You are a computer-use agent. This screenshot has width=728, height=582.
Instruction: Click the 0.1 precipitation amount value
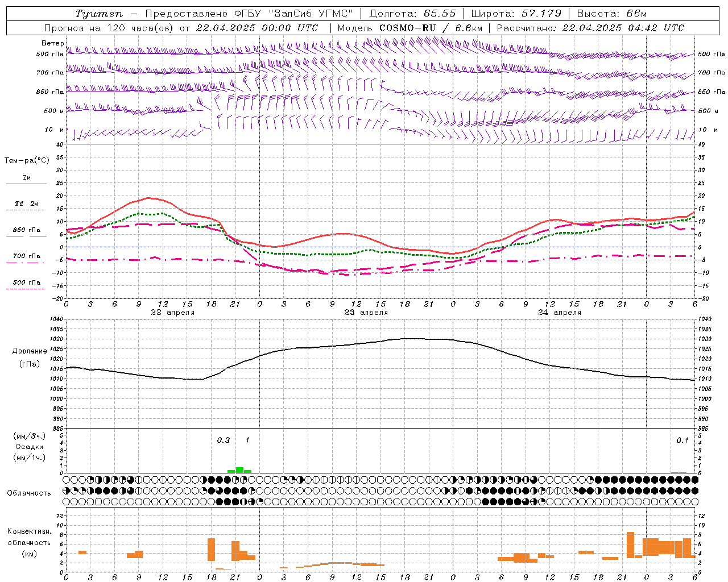[x=682, y=440]
